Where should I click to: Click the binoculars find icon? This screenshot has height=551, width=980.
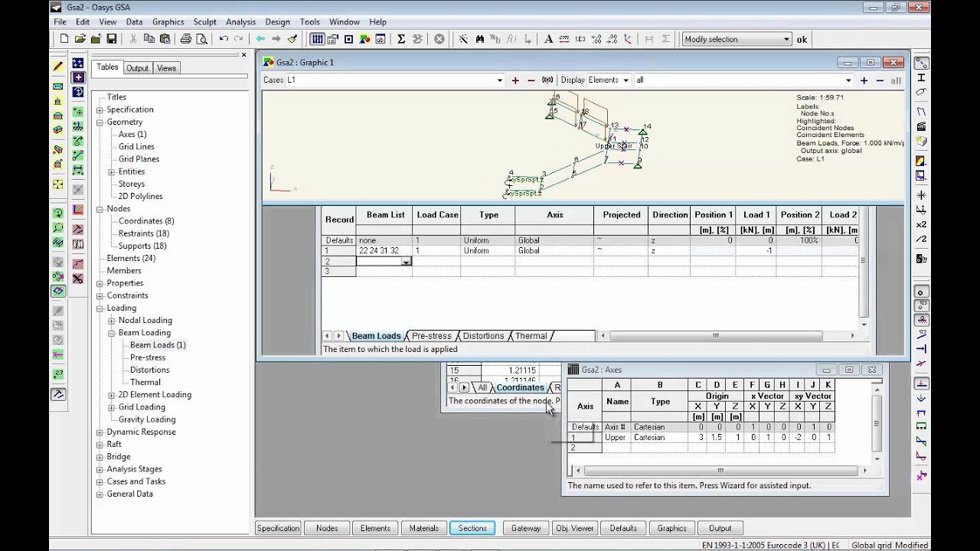coord(480,39)
